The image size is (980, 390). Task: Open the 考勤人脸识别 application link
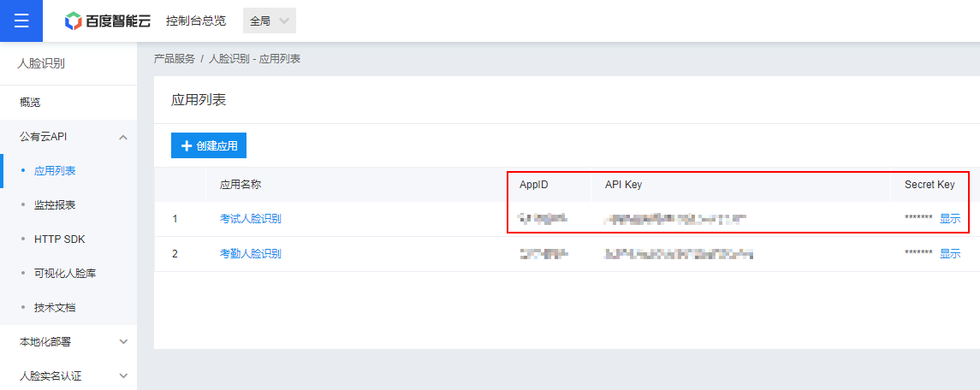250,253
